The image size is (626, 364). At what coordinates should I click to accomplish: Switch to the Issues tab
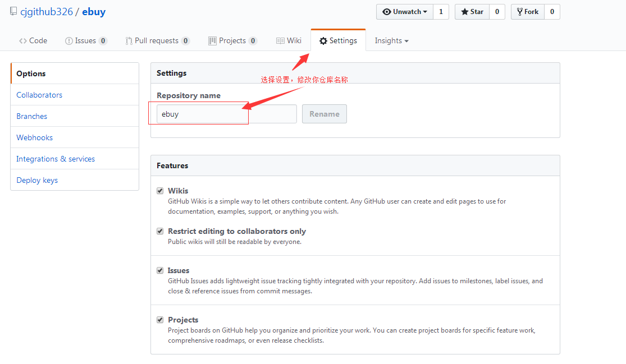click(86, 41)
